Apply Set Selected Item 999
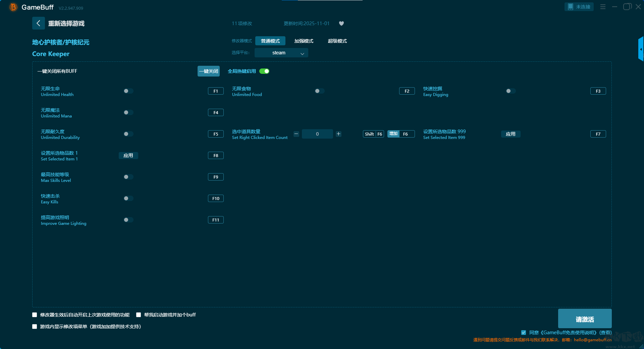This screenshot has width=644, height=349. click(511, 134)
